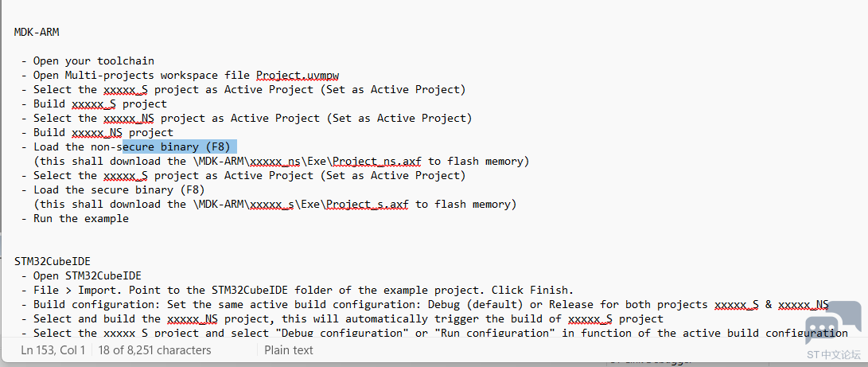Click the Project_s.axf file path text
The height and width of the screenshot is (367, 868).
368,204
